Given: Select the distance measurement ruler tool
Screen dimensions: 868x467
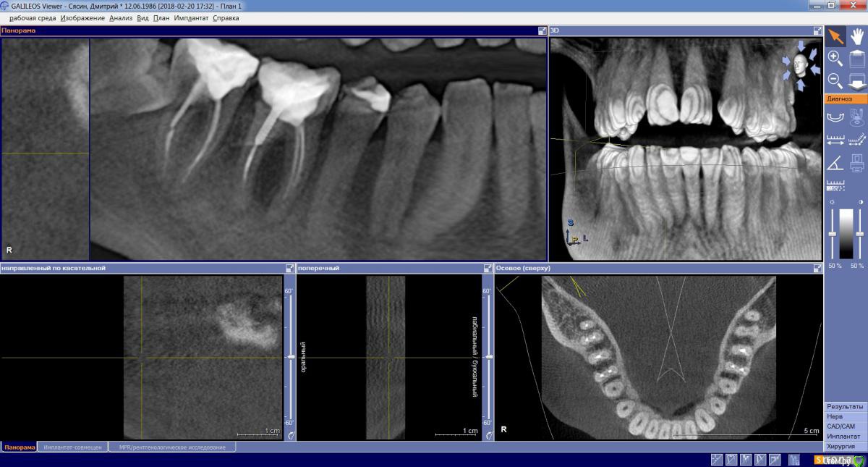Looking at the screenshot, I should tap(835, 139).
